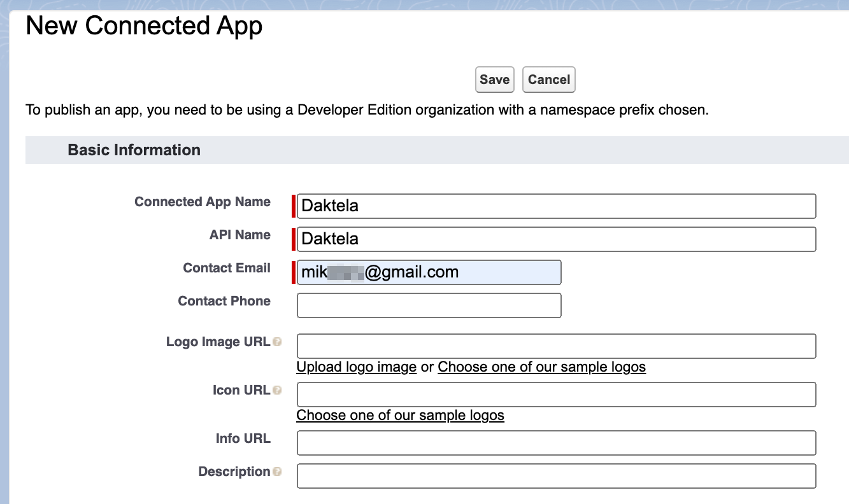Screen dimensions: 849x504
Task: Choose a sample logo under Icon URL
Action: click(x=400, y=415)
